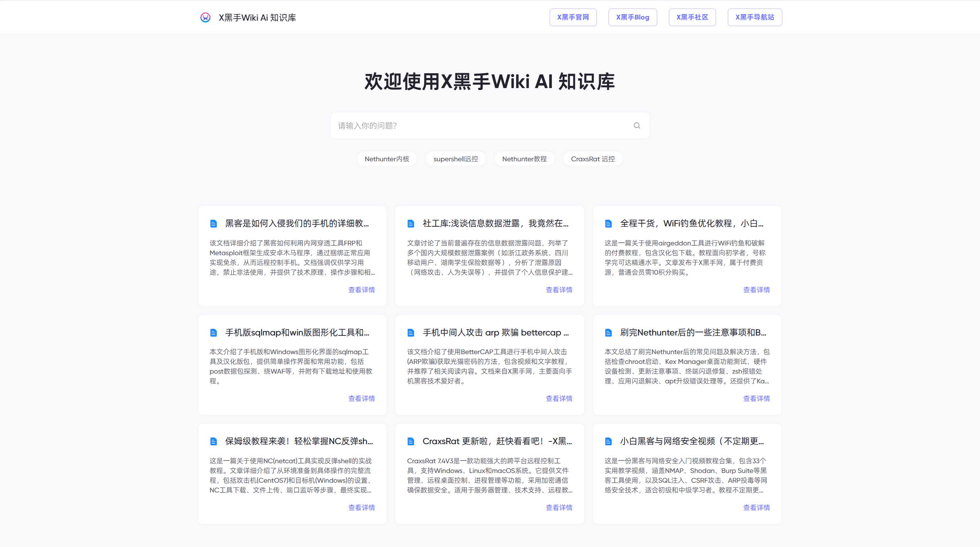Screen dimensions: 980x547
Task: Go to X黑手社区
Action: click(x=692, y=17)
